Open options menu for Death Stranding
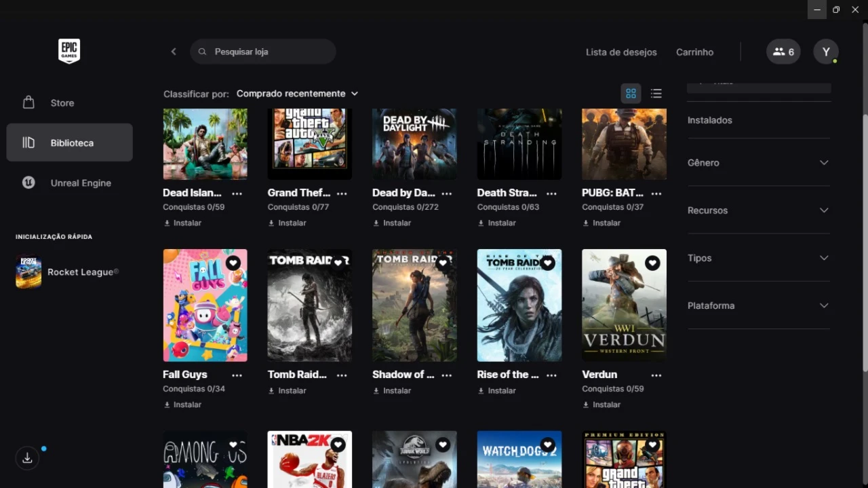 coord(551,193)
